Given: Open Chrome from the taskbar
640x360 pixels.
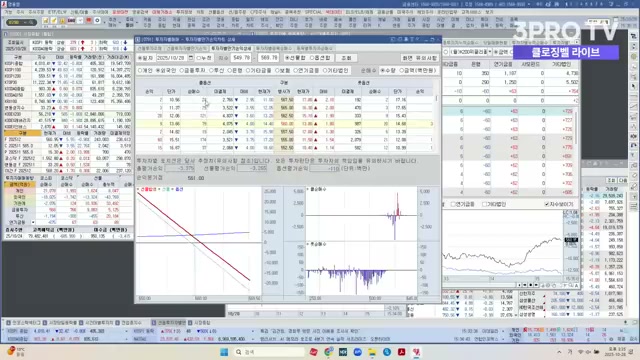Looking at the screenshot, I should (328, 352).
